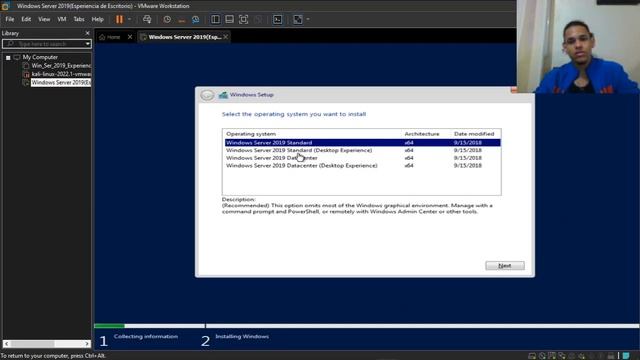Click the revert to snapshot icon
640x360 pixels.
point(182,19)
